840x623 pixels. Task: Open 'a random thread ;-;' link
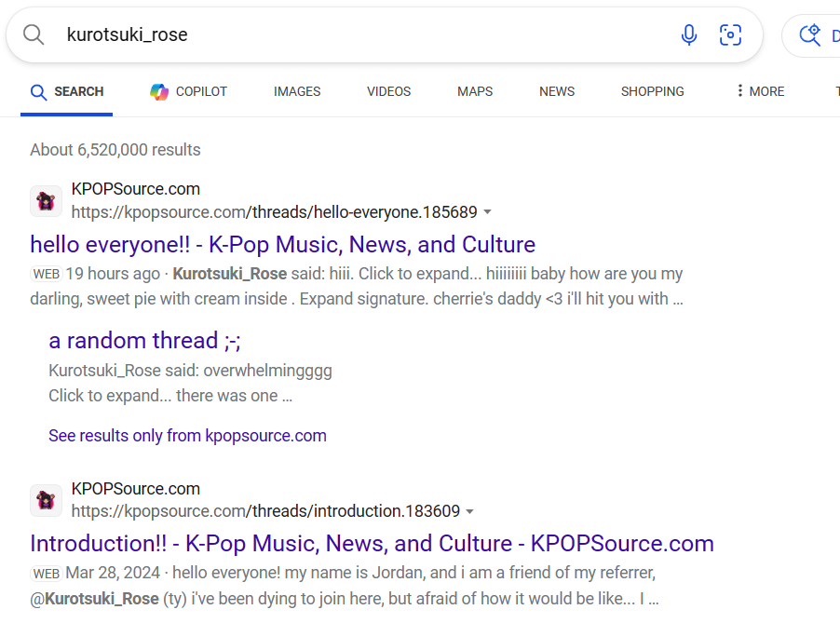[x=144, y=341]
